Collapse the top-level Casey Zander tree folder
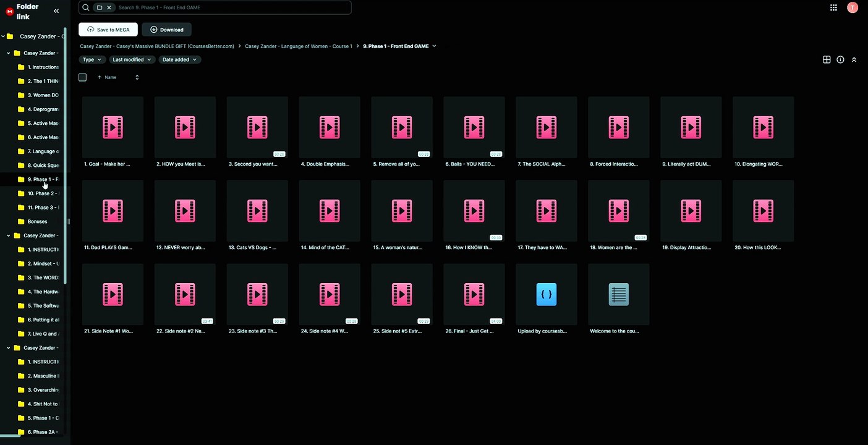This screenshot has width=868, height=445. (3, 36)
